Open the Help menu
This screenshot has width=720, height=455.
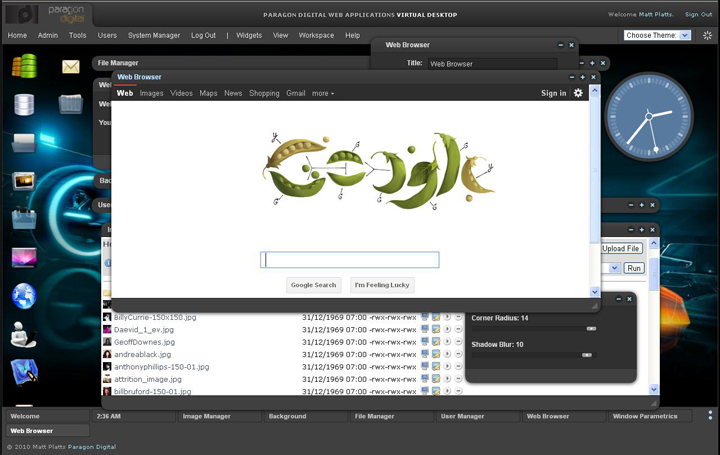coord(353,35)
